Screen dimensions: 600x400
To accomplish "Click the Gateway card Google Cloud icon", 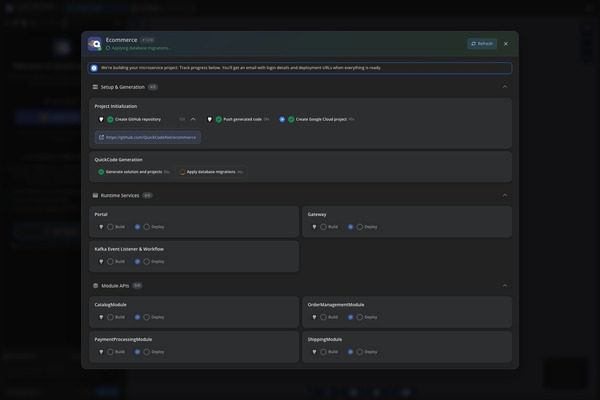I will [351, 227].
